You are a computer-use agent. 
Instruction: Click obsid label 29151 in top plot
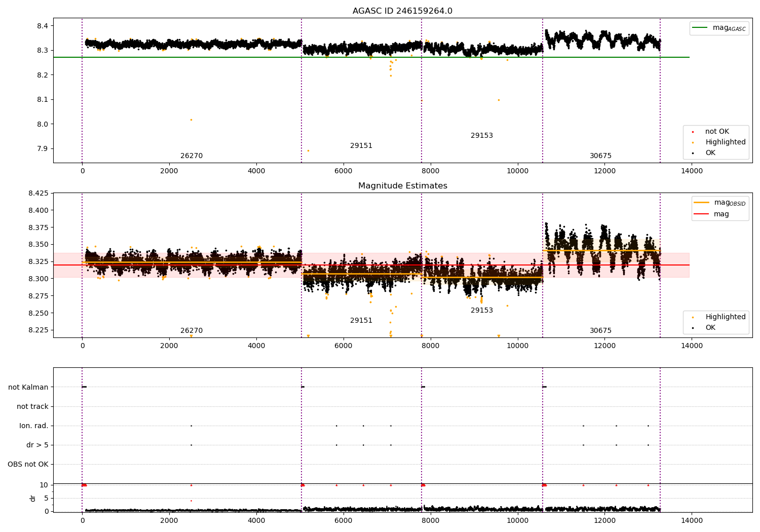click(x=361, y=146)
